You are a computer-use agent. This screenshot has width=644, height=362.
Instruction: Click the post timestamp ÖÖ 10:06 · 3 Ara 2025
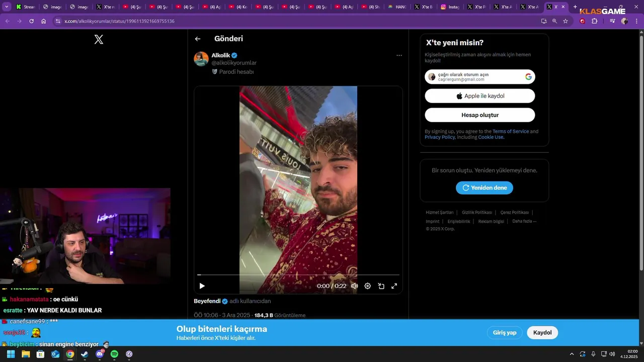tap(222, 315)
